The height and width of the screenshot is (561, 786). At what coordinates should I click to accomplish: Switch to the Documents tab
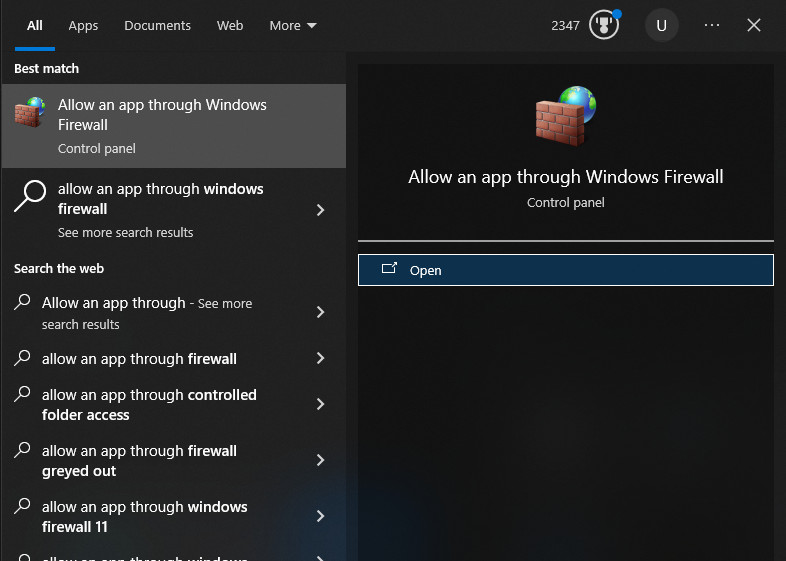click(157, 26)
